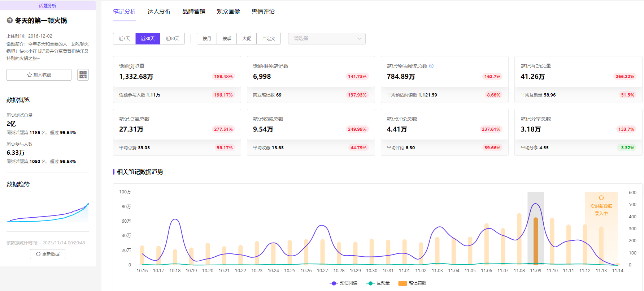Screen dimensions: 644x291
Task: Select 近7天 time range
Action: 124,39
